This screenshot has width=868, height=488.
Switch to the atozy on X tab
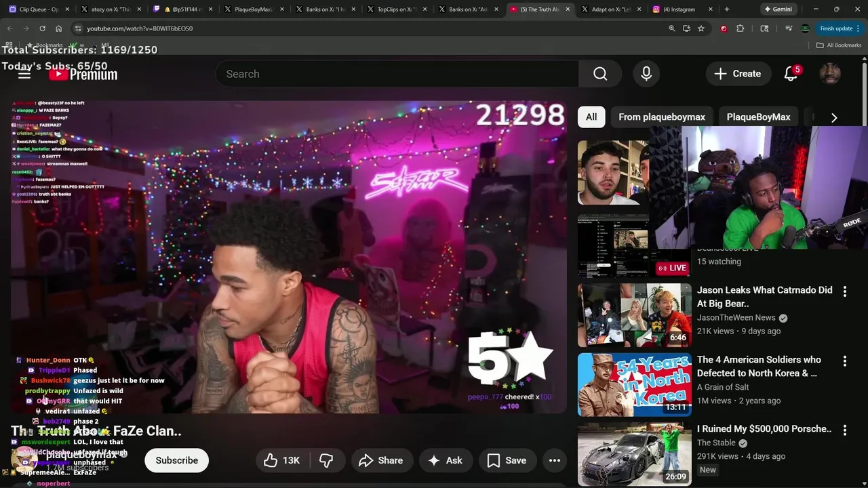click(110, 9)
